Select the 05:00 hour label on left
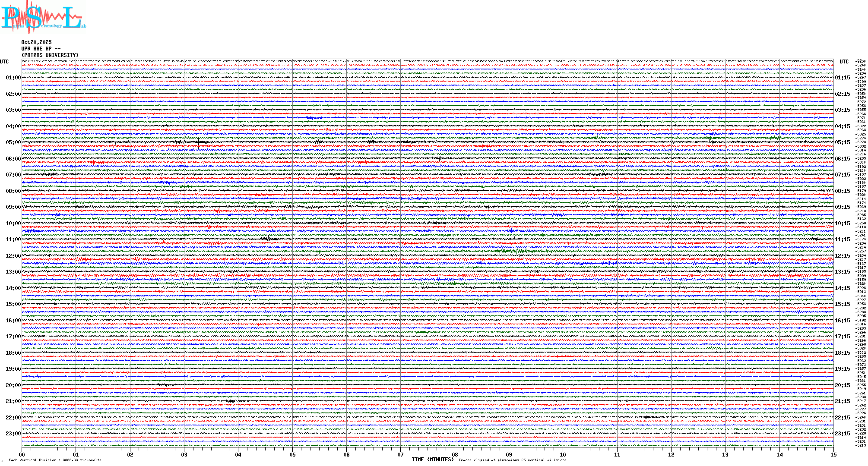This screenshot has width=868, height=466. tap(13, 142)
